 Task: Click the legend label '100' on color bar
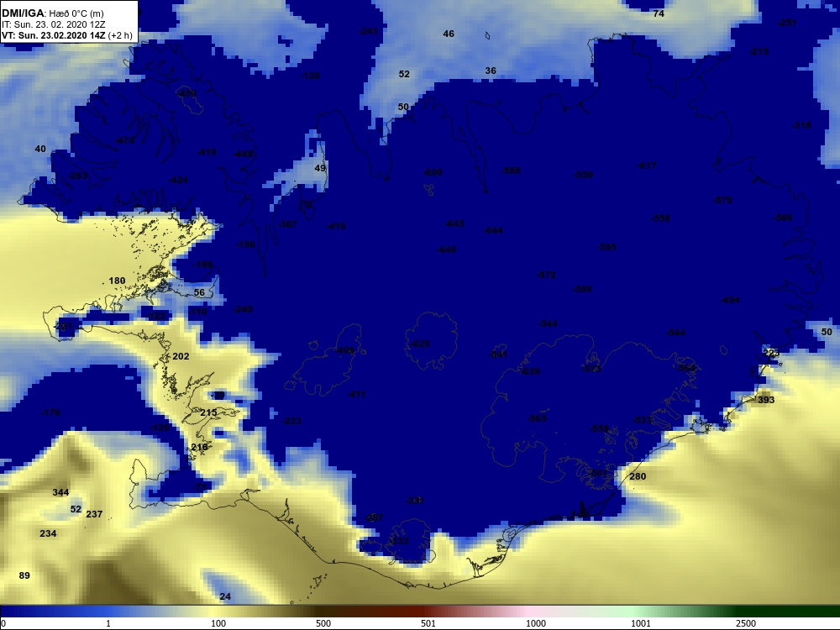tap(218, 623)
